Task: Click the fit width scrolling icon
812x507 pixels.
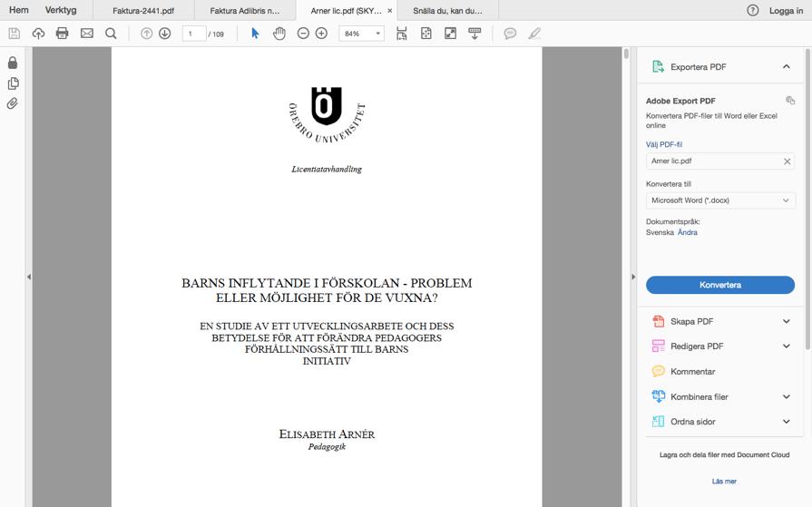Action: 402,34
